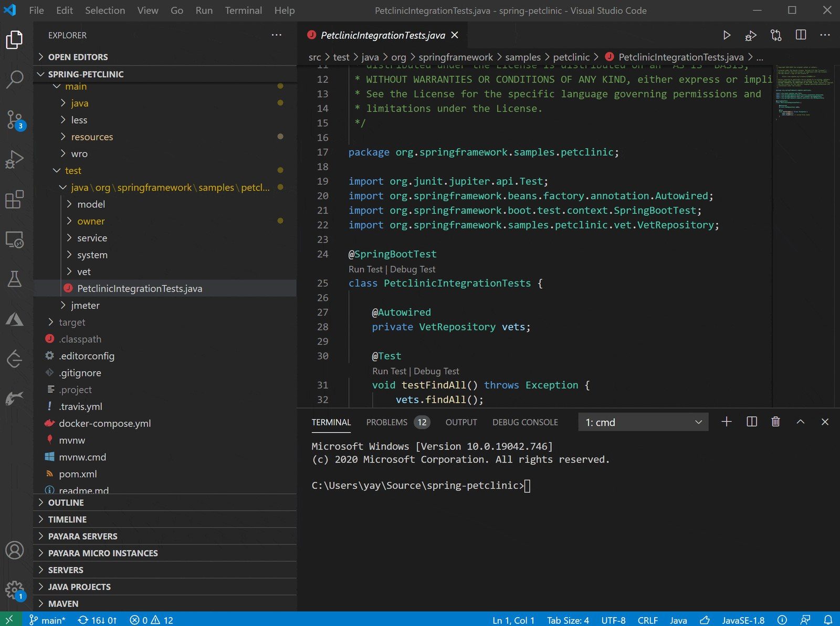Expand the PAYARA MICRO INSTANCES section

point(165,553)
